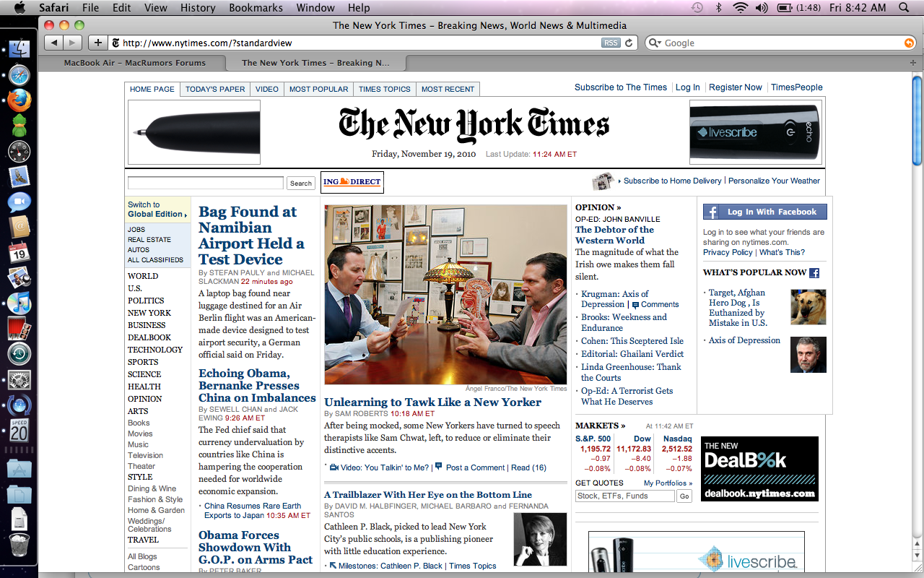Open the Subscribe to The Times link
924x578 pixels.
(621, 87)
